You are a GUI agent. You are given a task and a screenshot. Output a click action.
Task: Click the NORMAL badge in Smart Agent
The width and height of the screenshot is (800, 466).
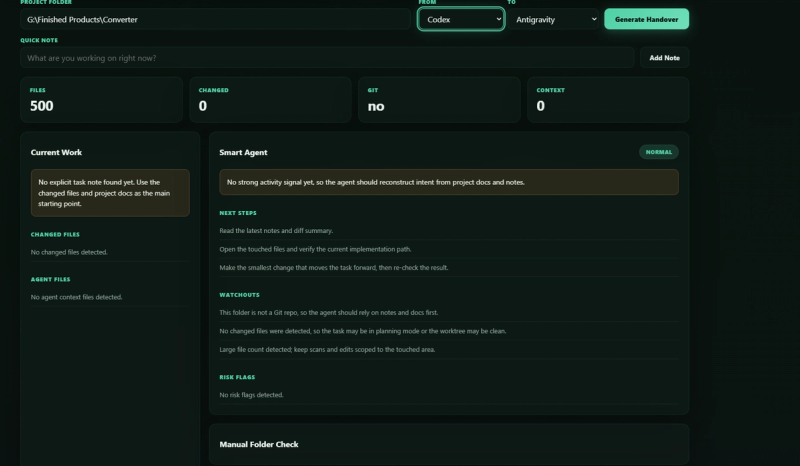coord(659,152)
